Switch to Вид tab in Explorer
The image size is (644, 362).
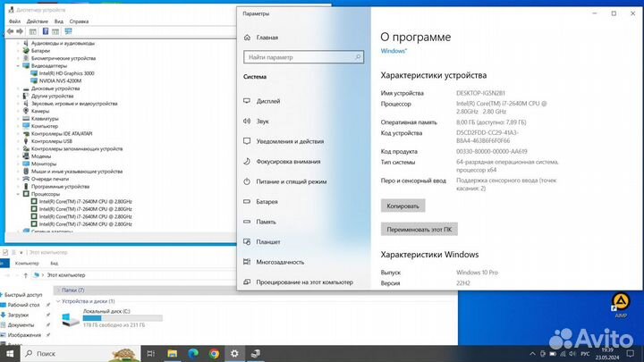pos(55,263)
